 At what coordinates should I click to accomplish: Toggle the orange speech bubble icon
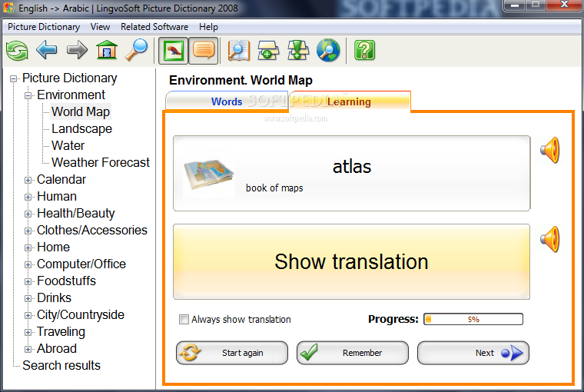pos(204,50)
